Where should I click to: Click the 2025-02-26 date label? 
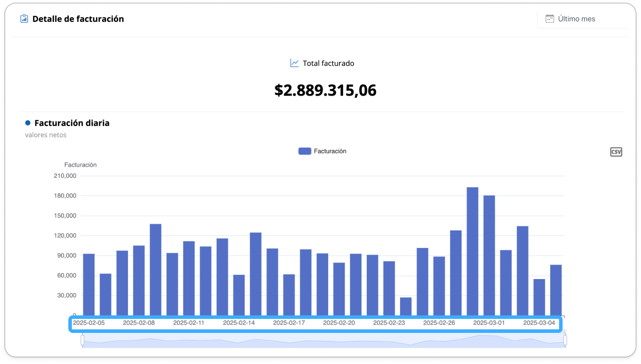pos(439,323)
